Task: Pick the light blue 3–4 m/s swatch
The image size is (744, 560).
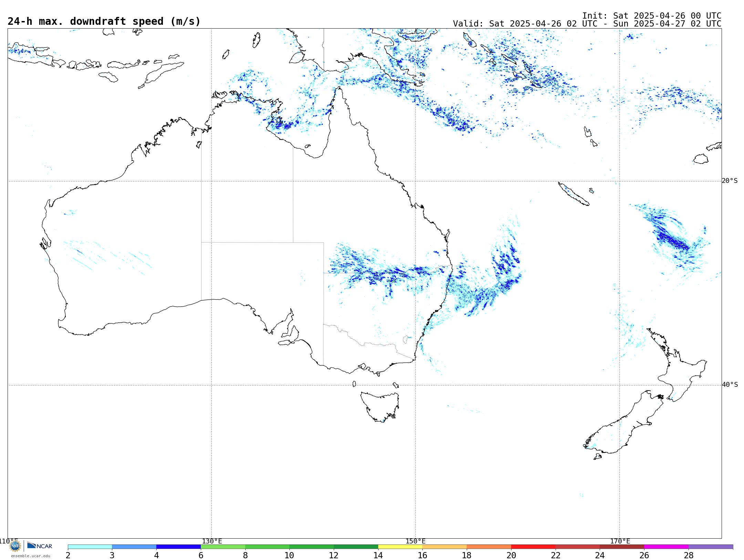Action: coord(134,547)
